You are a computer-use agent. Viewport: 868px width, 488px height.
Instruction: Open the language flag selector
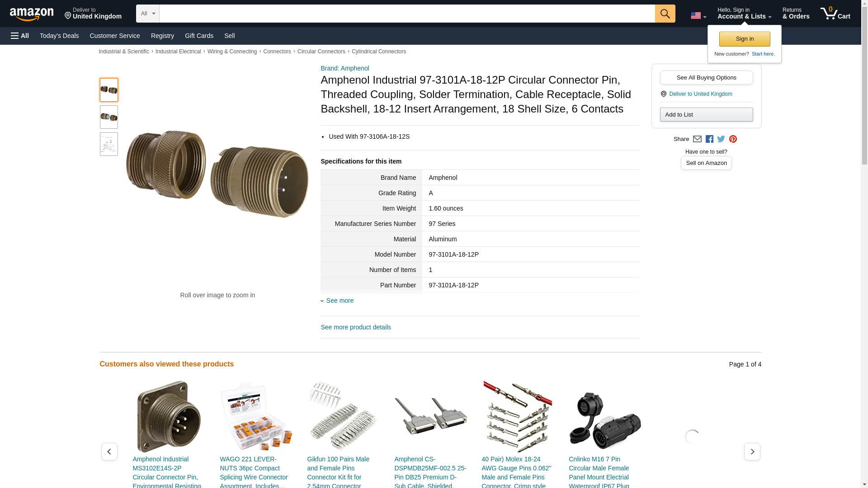tap(698, 15)
